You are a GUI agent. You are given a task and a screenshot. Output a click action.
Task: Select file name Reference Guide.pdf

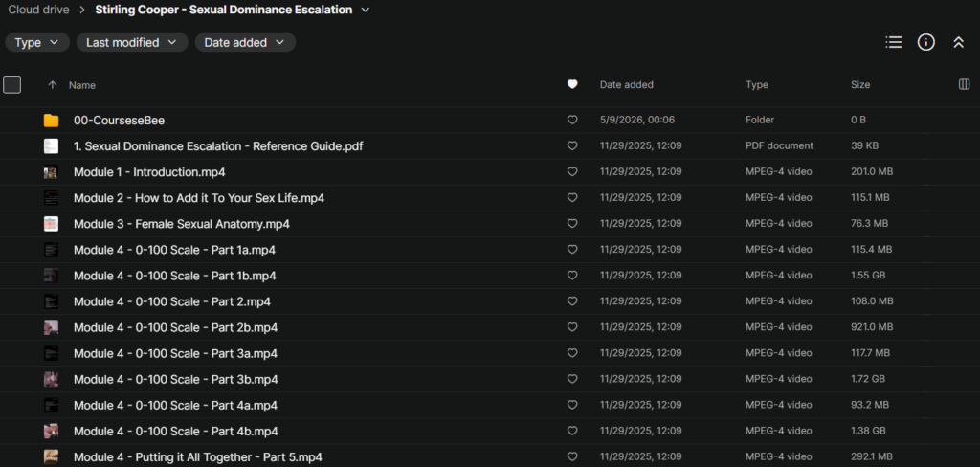tap(218, 146)
